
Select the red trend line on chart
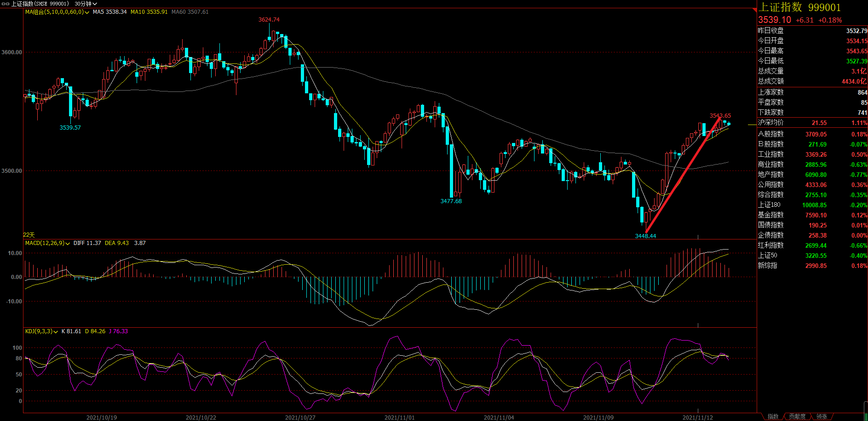click(683, 175)
